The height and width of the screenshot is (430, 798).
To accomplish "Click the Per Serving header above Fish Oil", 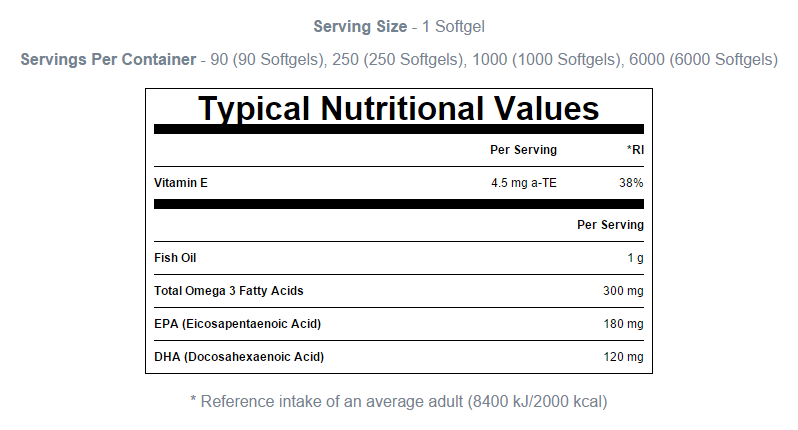I will click(x=610, y=225).
